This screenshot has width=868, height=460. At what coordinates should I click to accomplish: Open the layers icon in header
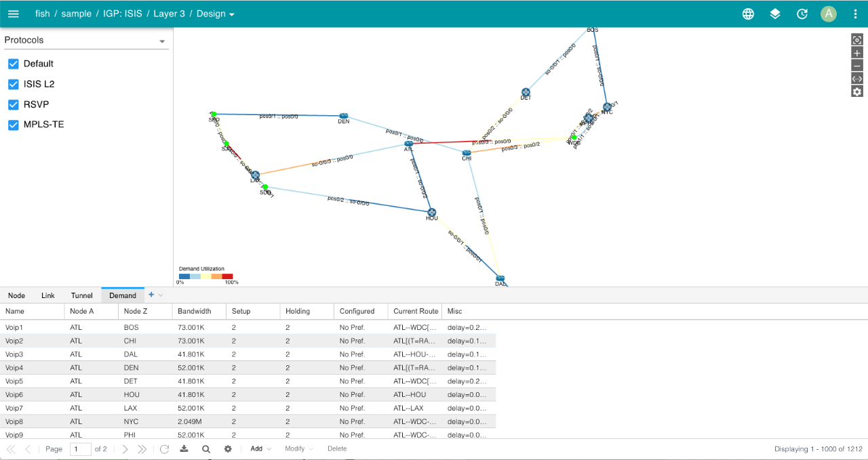775,14
